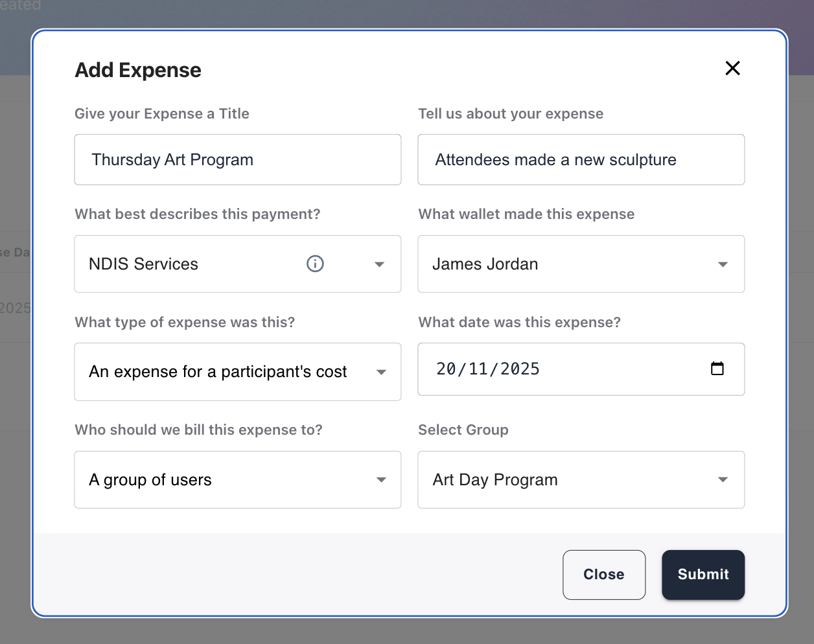The height and width of the screenshot is (644, 814).
Task: Click the 'Add Expense' dialog heading
Action: tap(138, 70)
